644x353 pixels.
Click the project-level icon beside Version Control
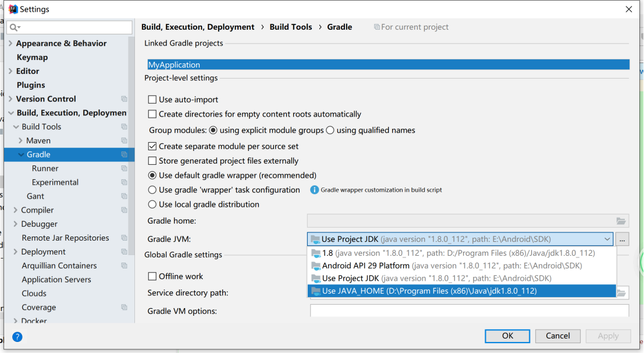click(124, 99)
